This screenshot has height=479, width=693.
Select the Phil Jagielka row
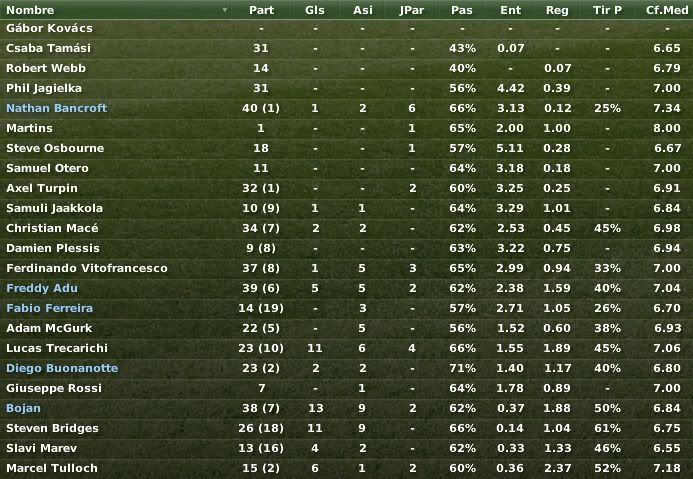[x=346, y=88]
